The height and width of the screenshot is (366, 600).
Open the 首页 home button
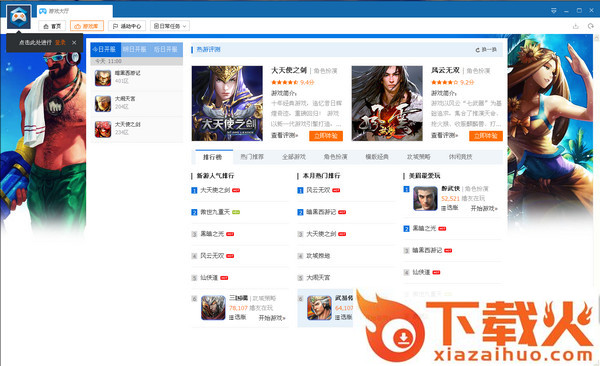52,26
